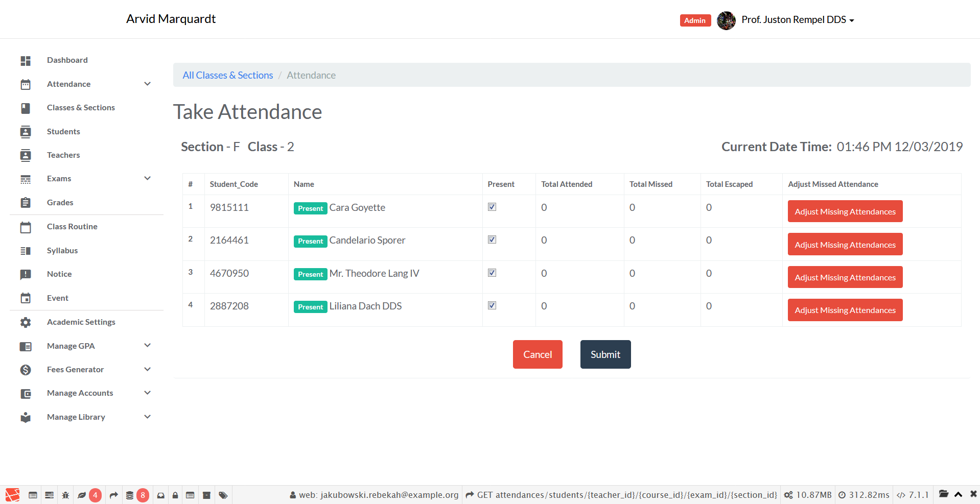This screenshot has height=504, width=980.
Task: Click the Attendance calendar icon
Action: pos(26,84)
